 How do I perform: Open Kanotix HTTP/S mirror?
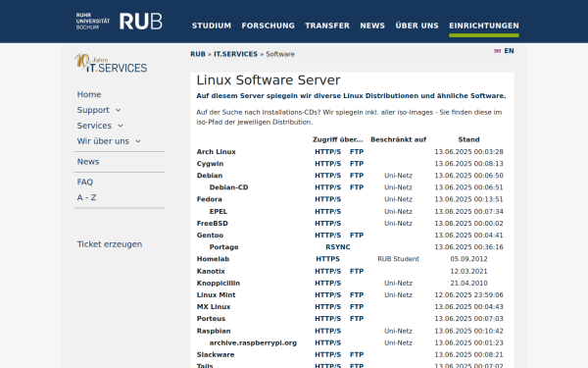[327, 271]
